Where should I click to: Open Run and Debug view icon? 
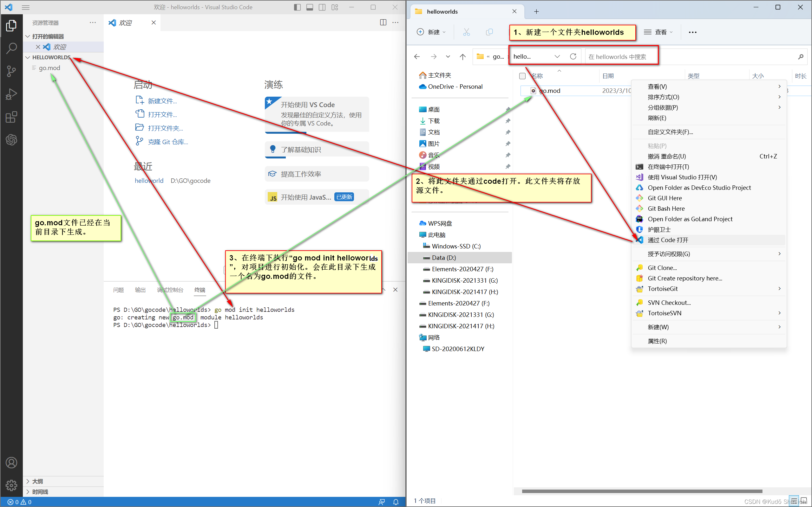(x=11, y=94)
